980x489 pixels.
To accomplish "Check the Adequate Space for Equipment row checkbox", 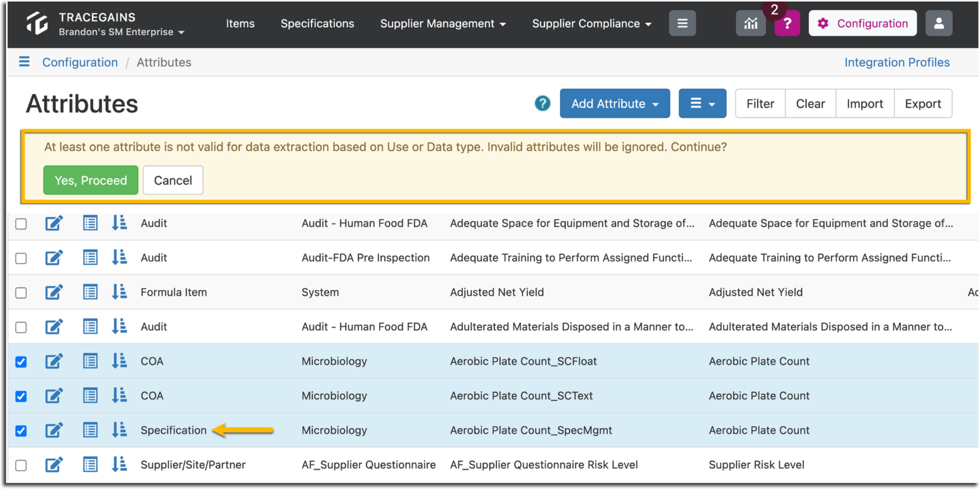I will click(21, 224).
